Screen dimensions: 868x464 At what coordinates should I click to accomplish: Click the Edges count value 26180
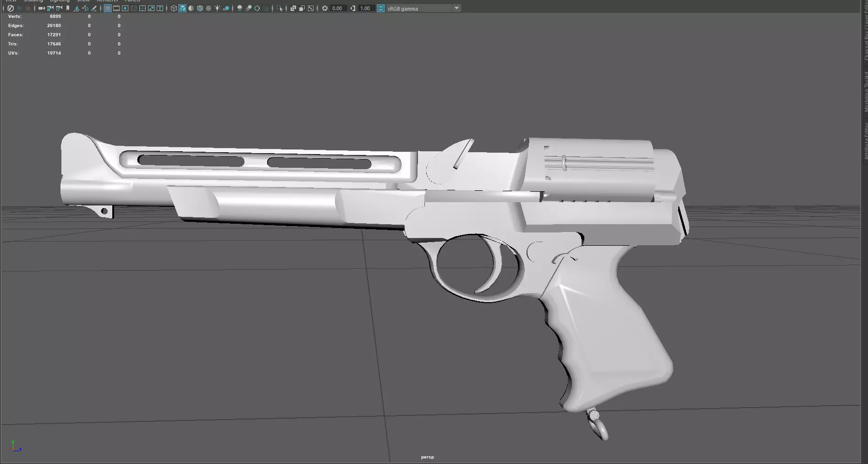click(54, 26)
